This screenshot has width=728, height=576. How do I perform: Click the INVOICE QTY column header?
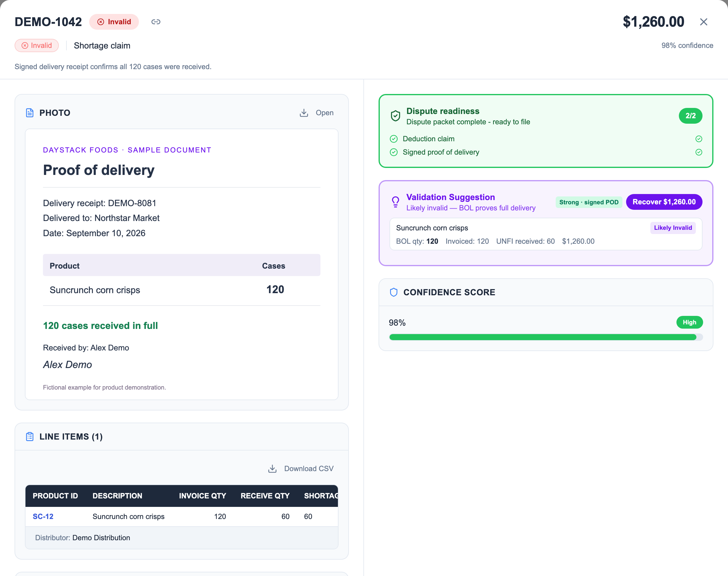coord(202,496)
